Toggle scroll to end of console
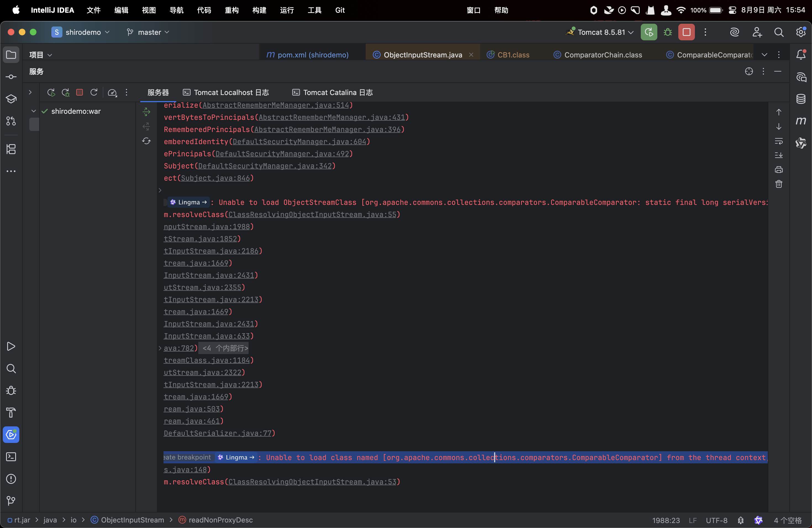Screen dimensions: 812x528 pyautogui.click(x=779, y=155)
